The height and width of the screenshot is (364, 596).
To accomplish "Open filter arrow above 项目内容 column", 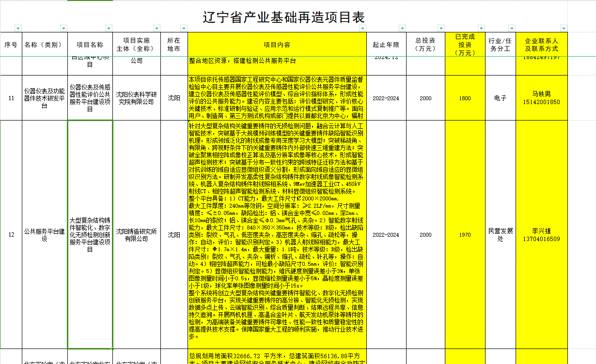I will point(362,28).
